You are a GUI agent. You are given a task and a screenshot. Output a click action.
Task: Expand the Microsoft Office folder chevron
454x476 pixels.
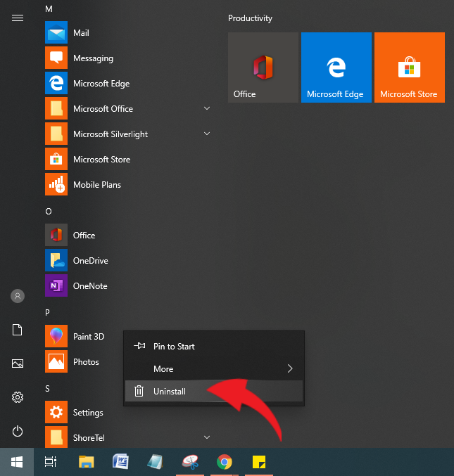tap(207, 108)
